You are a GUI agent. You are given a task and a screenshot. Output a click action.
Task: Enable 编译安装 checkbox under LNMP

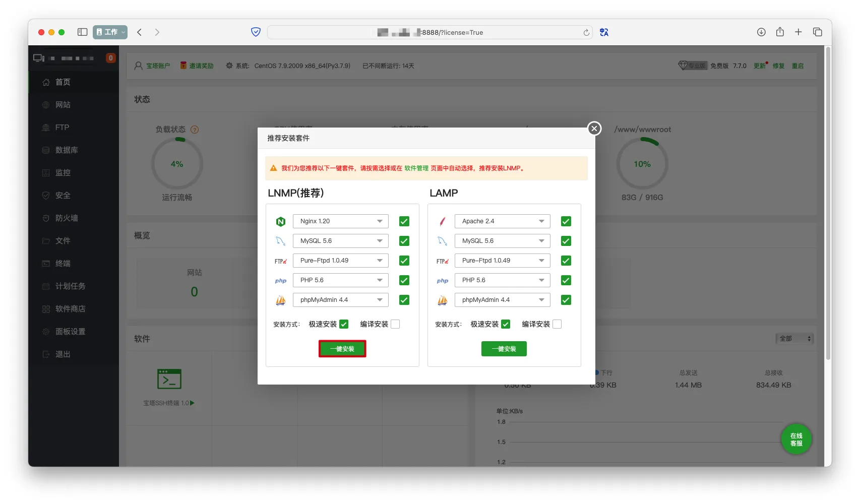[395, 324]
